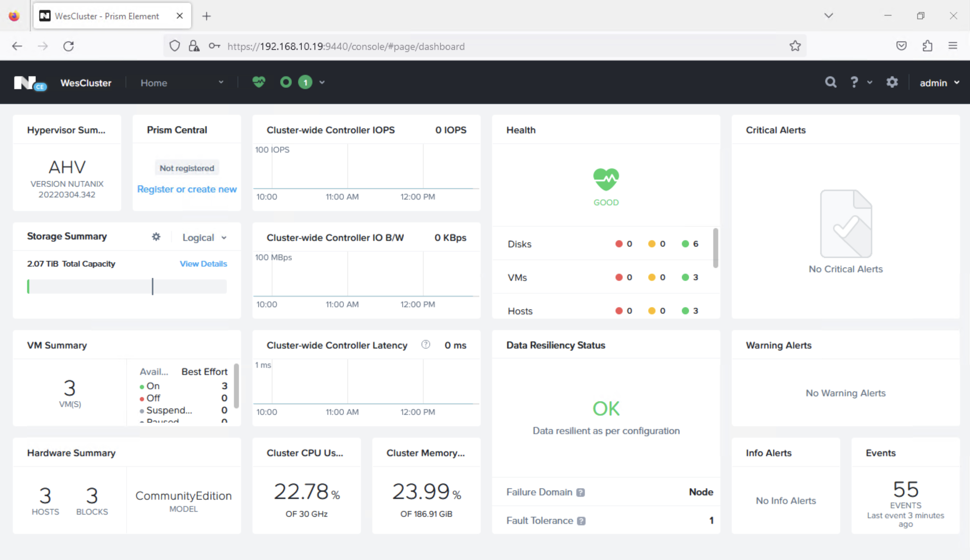The height and width of the screenshot is (560, 970).
Task: Expand dropdown chevron next to alerts badge
Action: pyautogui.click(x=322, y=82)
